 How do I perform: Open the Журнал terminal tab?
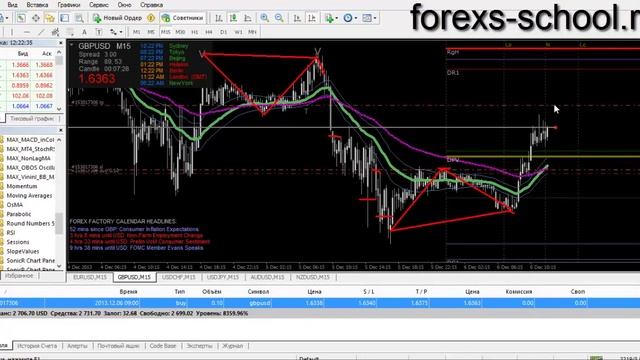232,346
